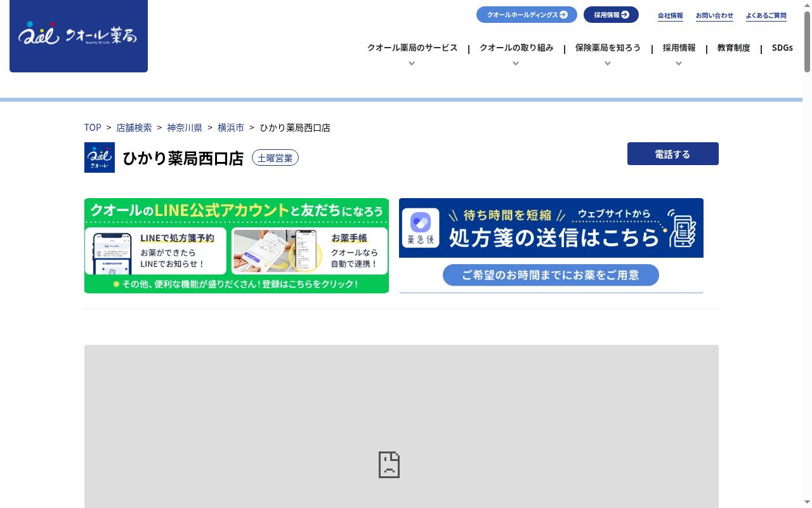Viewport: 812px width, 508px height.
Task: Click the arrow icon on クオールホールディングス button
Action: pos(563,15)
